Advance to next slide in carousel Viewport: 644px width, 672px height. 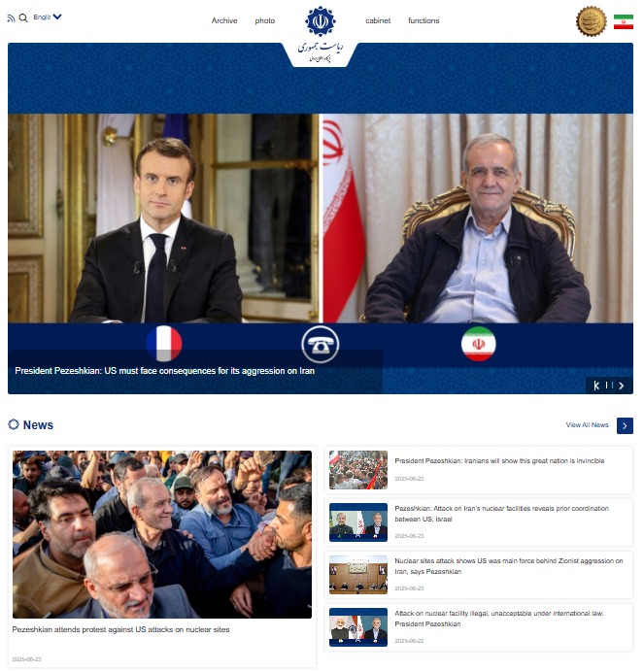[x=622, y=386]
